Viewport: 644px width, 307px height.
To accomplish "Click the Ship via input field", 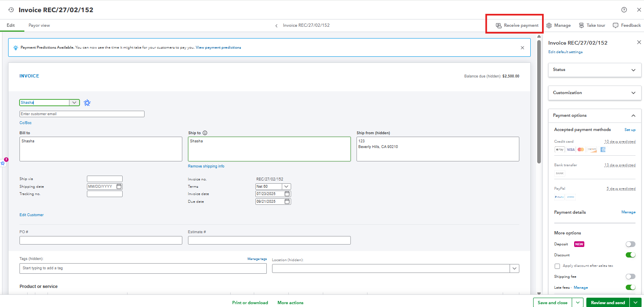I will 105,179.
